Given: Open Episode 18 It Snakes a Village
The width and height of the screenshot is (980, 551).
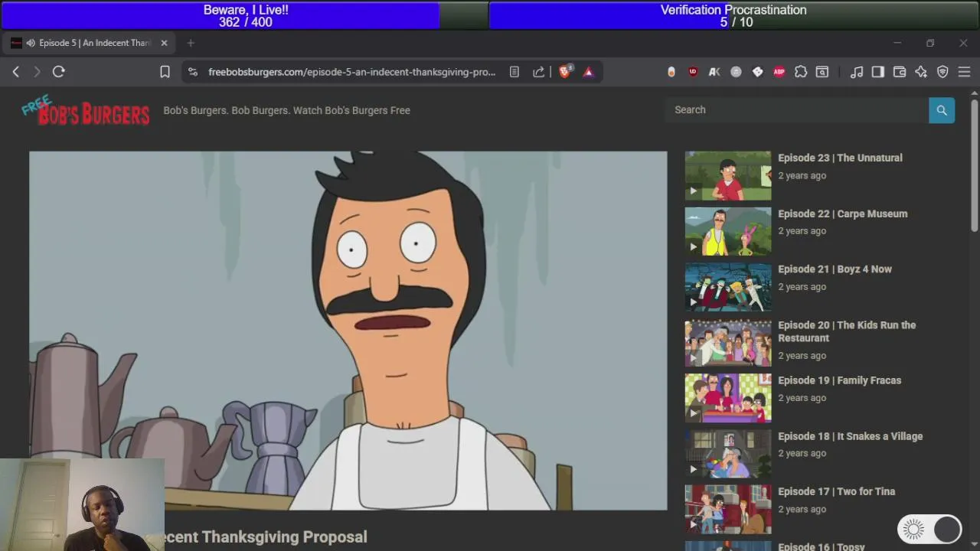Looking at the screenshot, I should (x=850, y=436).
